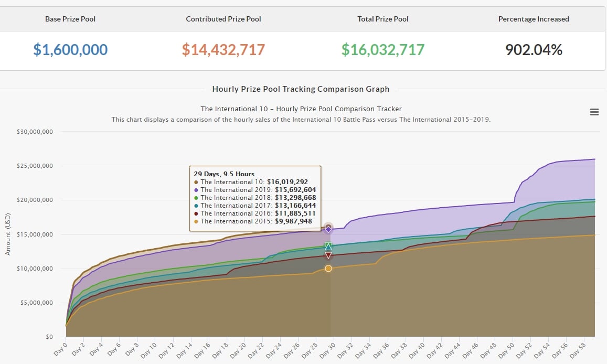Open the chart context menu hamburger icon
The height and width of the screenshot is (364, 607).
594,112
